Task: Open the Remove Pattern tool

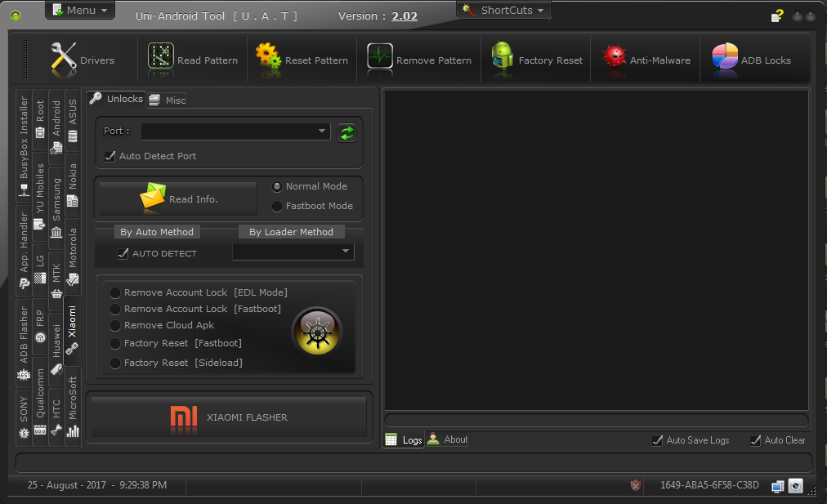Action: (x=419, y=60)
